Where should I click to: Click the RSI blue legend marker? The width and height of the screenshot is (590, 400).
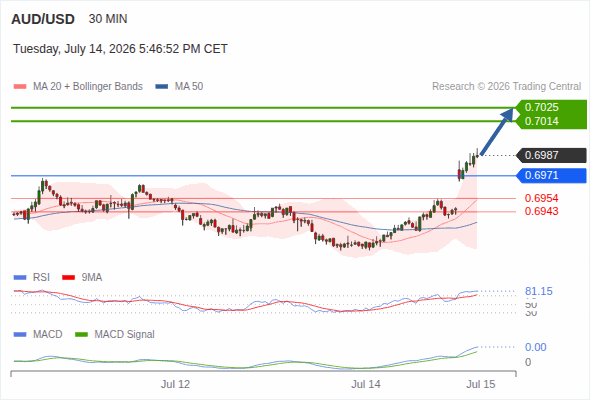coord(20,278)
